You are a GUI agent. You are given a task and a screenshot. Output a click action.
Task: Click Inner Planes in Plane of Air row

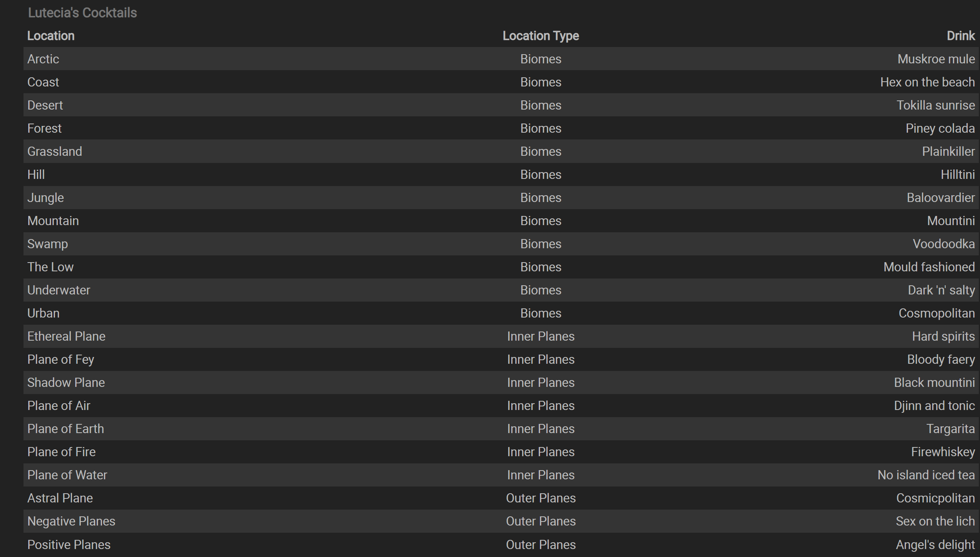[x=540, y=406]
